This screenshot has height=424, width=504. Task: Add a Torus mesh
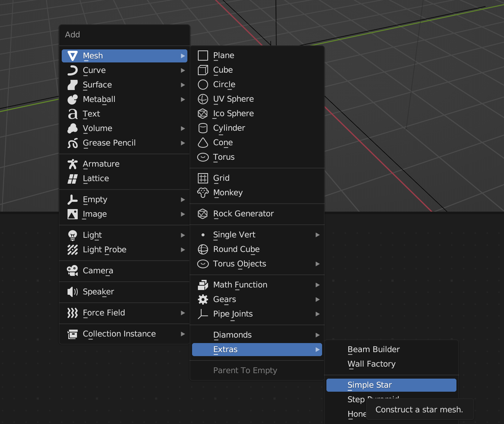point(257,157)
